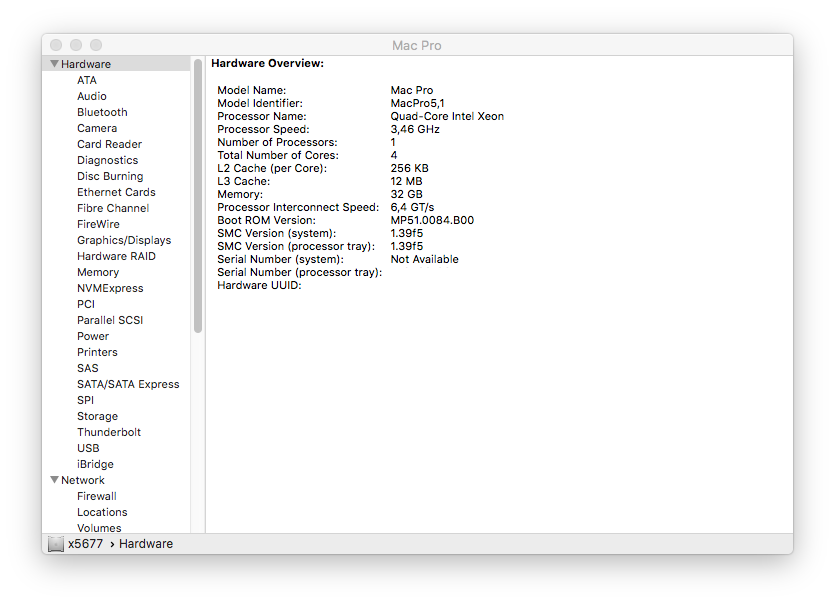
Task: Select the L3 Cache value 12 MB
Action: tap(406, 181)
